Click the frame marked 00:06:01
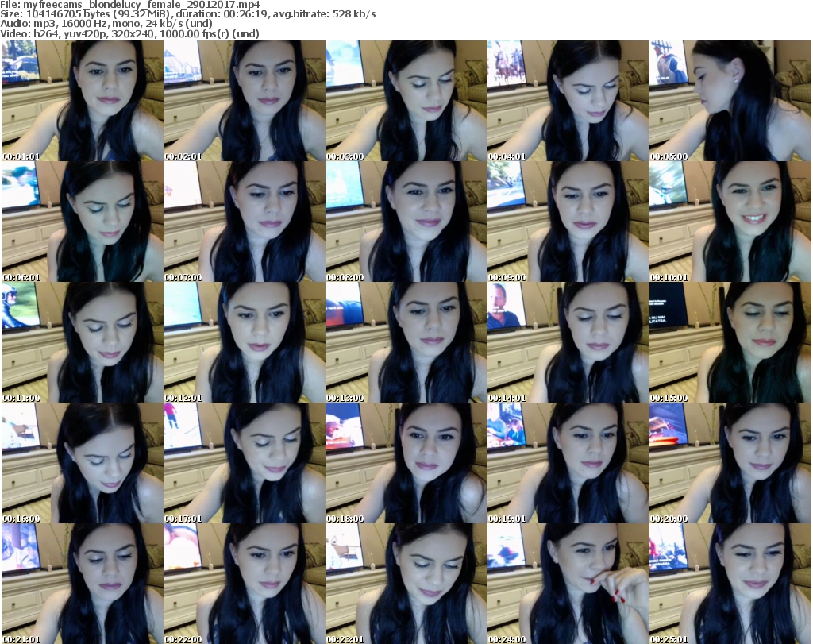Viewport: 813px width, 644px height. point(82,222)
